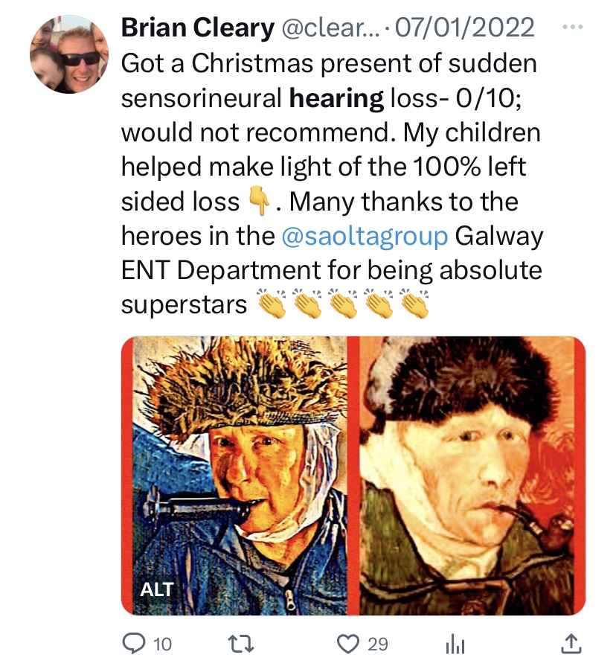Viewport: 616px width, 672px height.
Task: Open the three-dot more options menu
Action: pyautogui.click(x=571, y=27)
